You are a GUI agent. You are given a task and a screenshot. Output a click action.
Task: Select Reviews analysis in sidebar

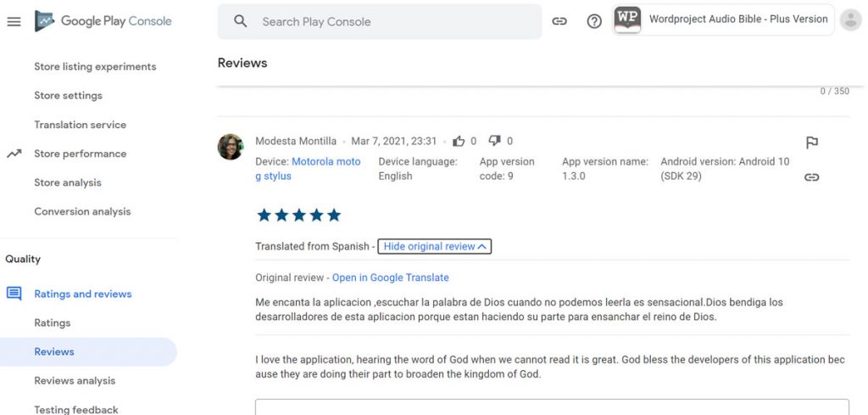coord(75,380)
